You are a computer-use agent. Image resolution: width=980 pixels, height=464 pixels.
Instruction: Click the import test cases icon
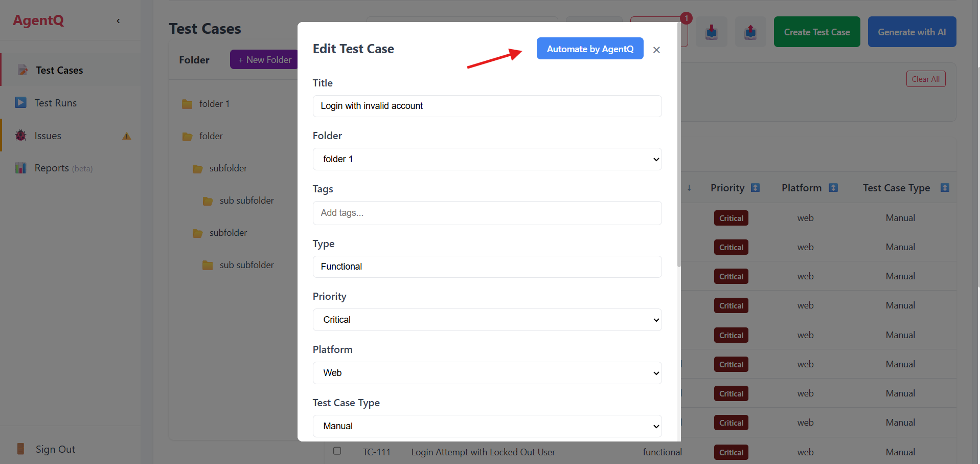(x=711, y=31)
